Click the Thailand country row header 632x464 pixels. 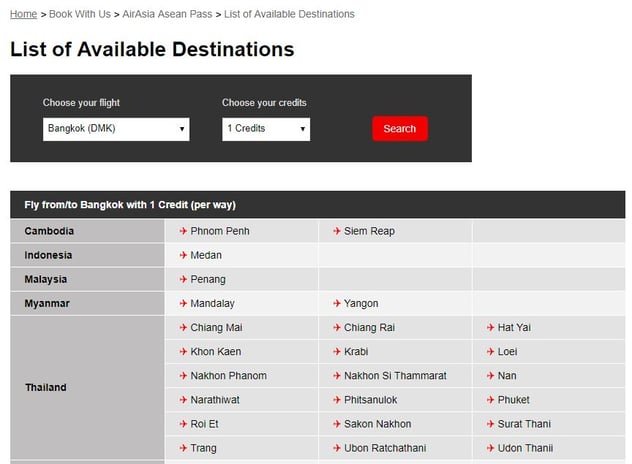(87, 387)
